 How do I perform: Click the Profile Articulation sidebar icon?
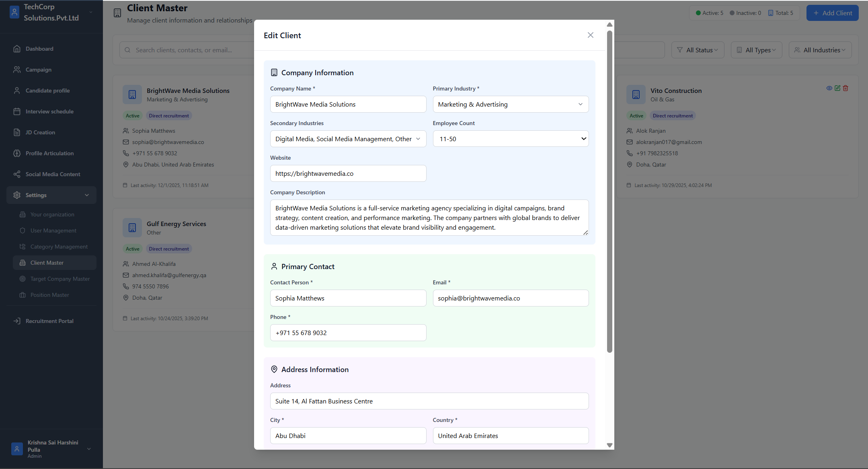pyautogui.click(x=16, y=153)
